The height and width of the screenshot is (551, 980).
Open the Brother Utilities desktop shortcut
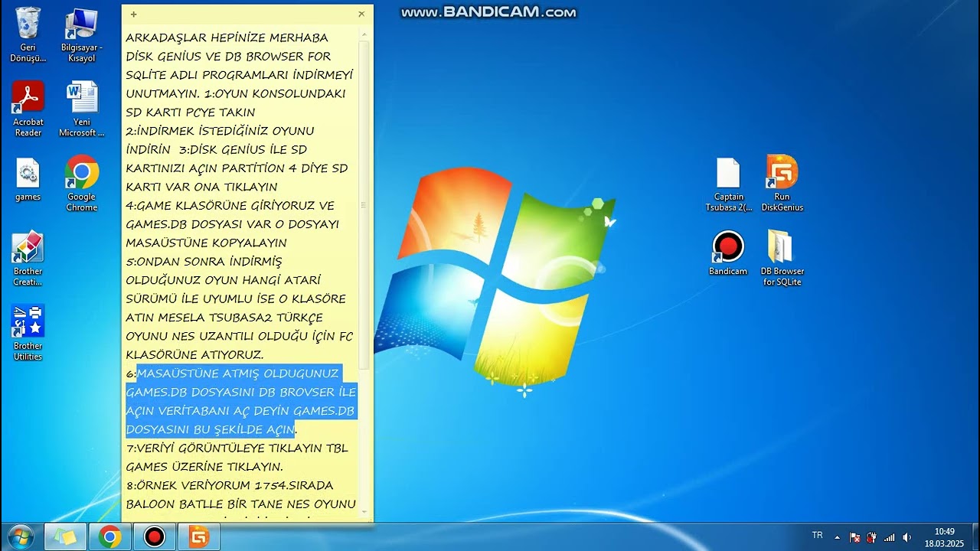click(x=28, y=333)
